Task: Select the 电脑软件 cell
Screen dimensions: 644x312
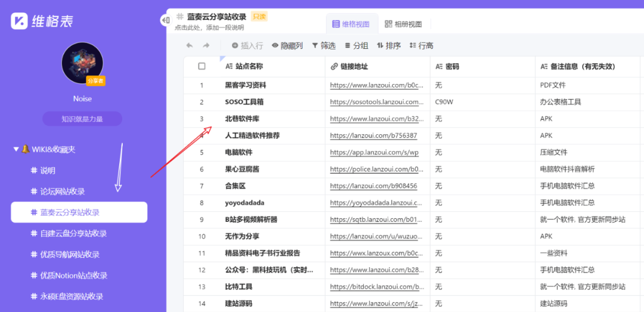Action: (x=273, y=153)
